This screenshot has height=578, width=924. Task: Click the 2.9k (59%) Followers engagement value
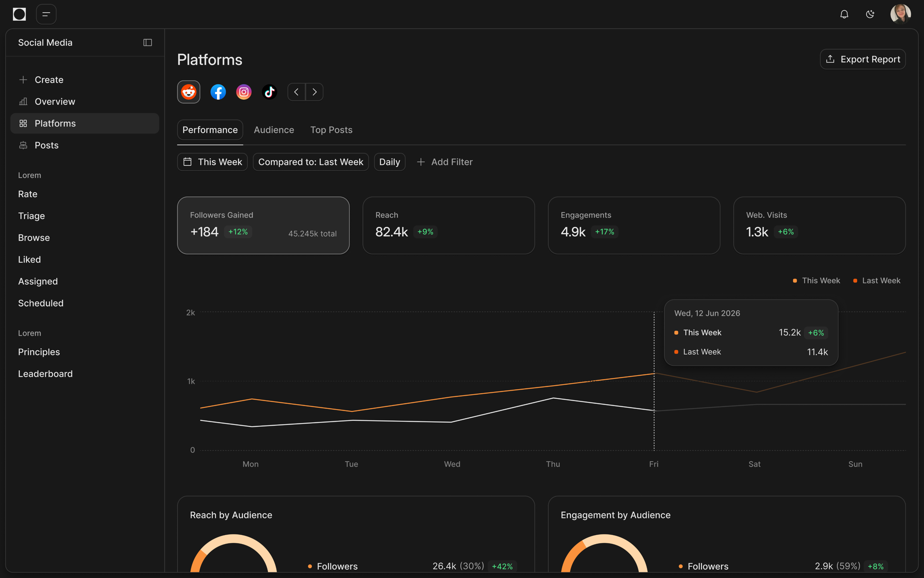[x=837, y=566]
